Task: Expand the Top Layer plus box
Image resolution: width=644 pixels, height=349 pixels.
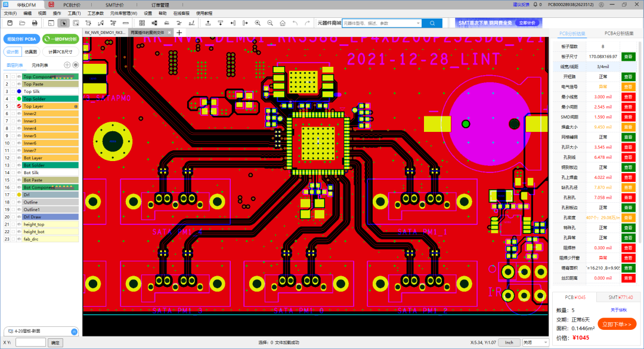Action: 76,106
